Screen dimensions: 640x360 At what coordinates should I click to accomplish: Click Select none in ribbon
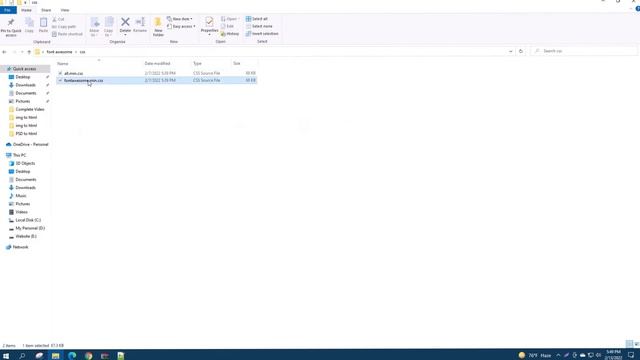[259, 27]
